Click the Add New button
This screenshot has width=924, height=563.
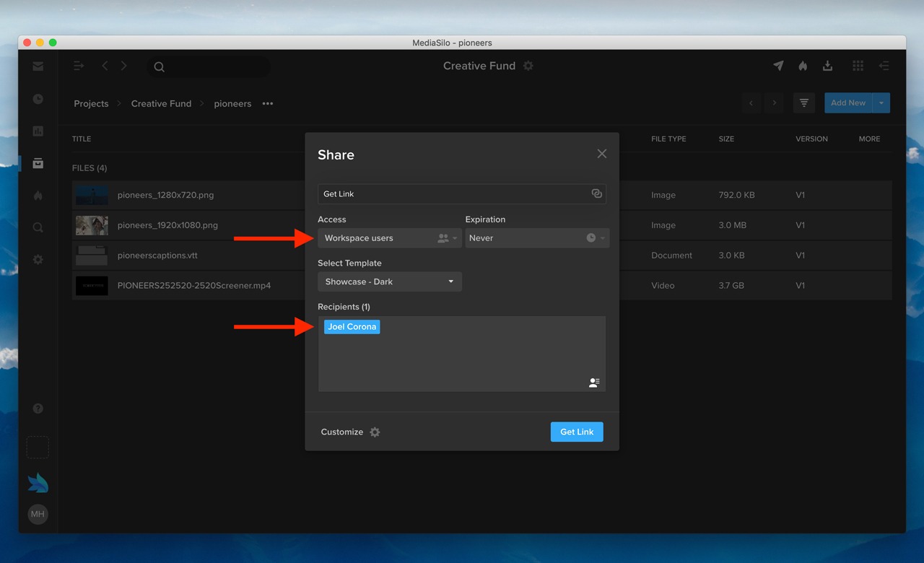pyautogui.click(x=847, y=103)
